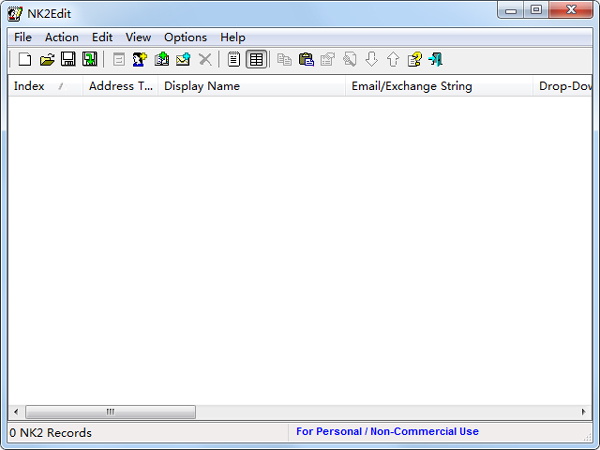Add a new record with person icon
This screenshot has height=450, width=600.
tap(140, 60)
